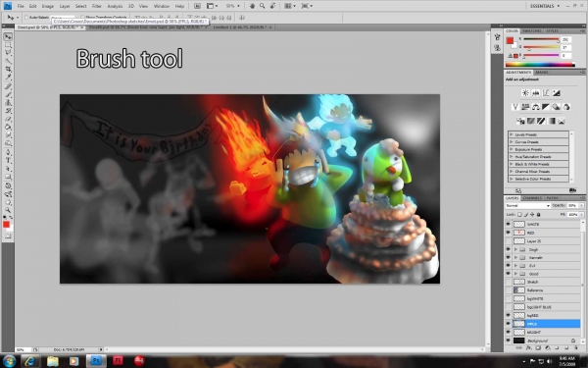Viewport: 588px width, 368px height.
Task: Switch to the Channels tab
Action: [532, 198]
